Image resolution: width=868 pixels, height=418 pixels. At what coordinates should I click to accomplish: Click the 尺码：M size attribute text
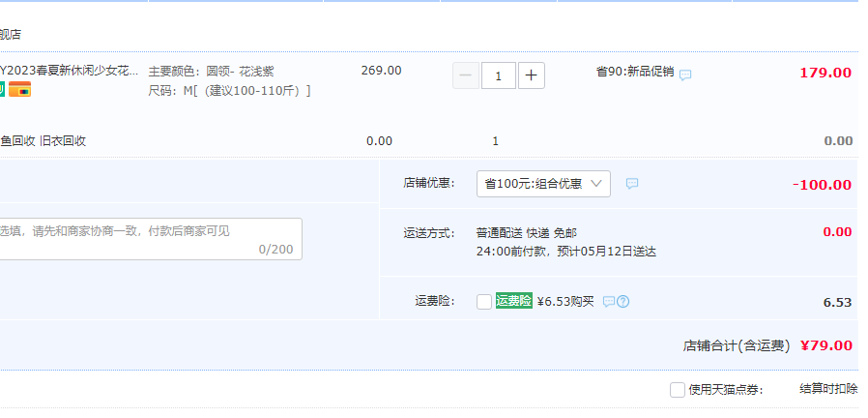point(230,90)
